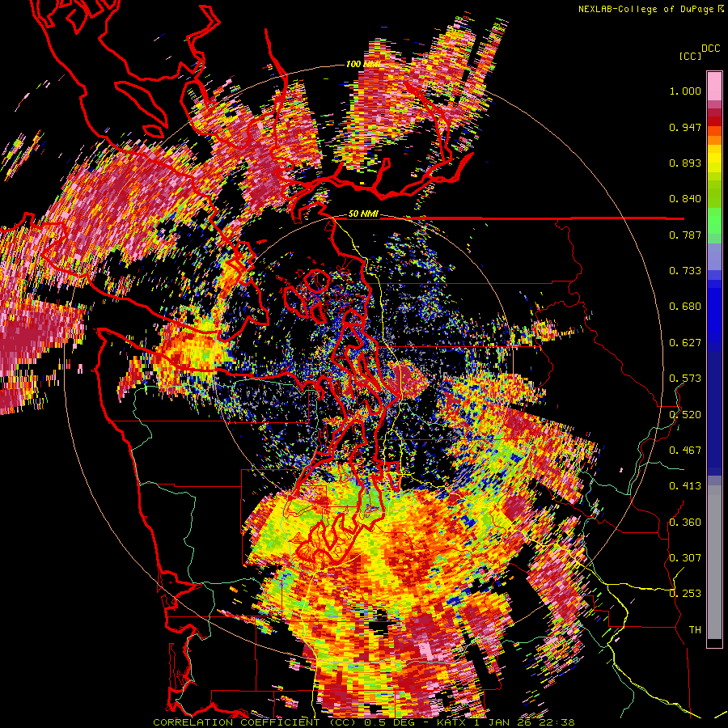Click the 0.360 value on color scale
The image size is (728, 728).
(685, 523)
